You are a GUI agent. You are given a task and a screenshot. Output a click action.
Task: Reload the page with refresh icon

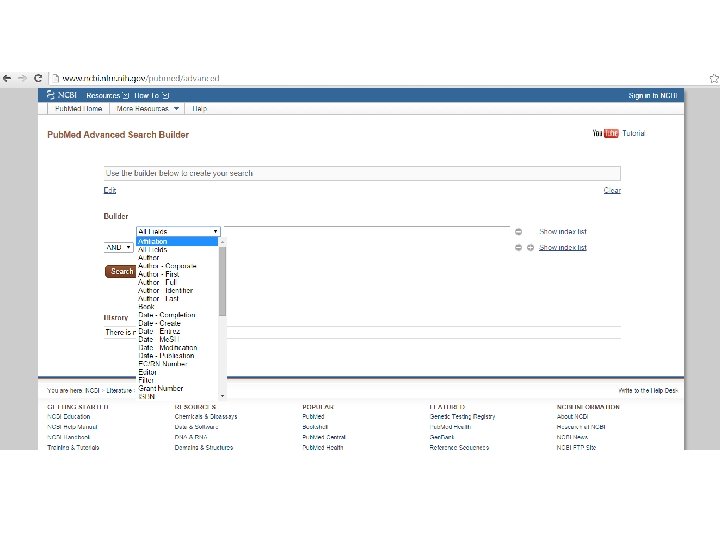pyautogui.click(x=38, y=78)
